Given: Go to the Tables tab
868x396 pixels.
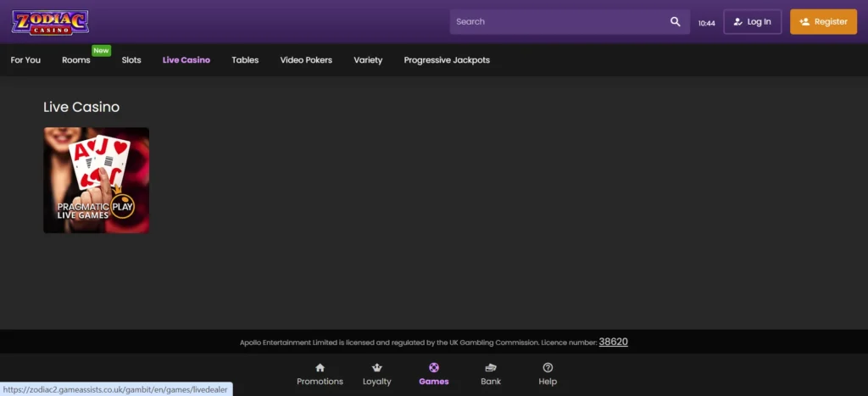Looking at the screenshot, I should (245, 60).
